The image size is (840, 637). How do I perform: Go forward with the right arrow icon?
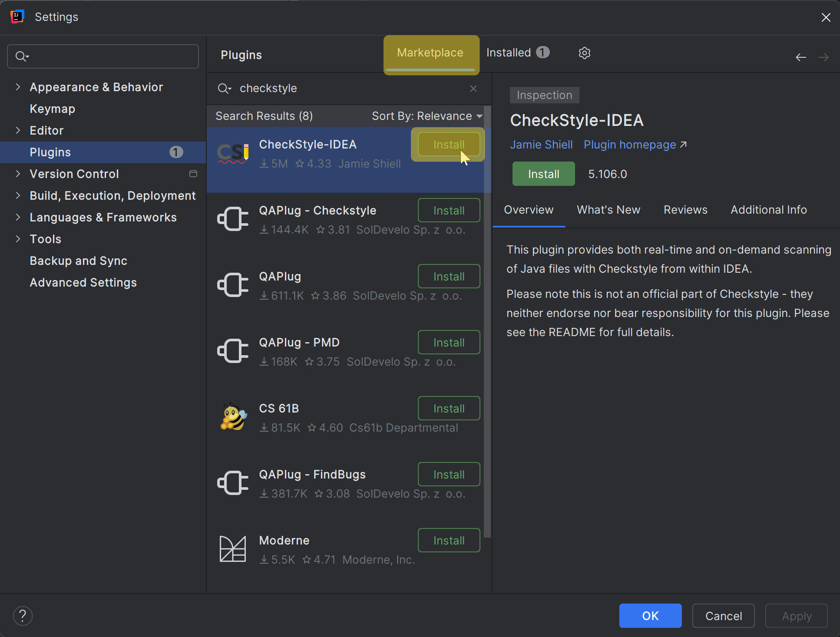(823, 57)
